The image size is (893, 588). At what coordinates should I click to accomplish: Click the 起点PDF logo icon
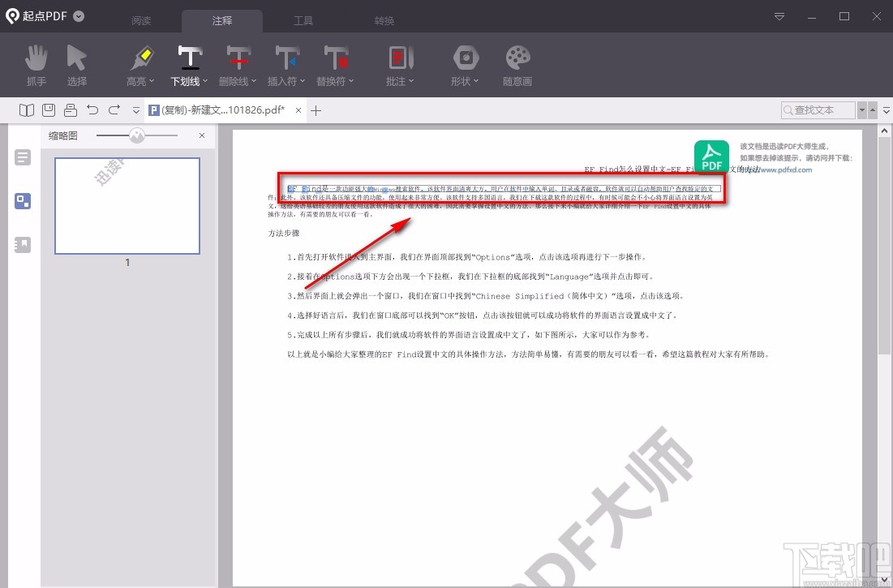(12, 16)
